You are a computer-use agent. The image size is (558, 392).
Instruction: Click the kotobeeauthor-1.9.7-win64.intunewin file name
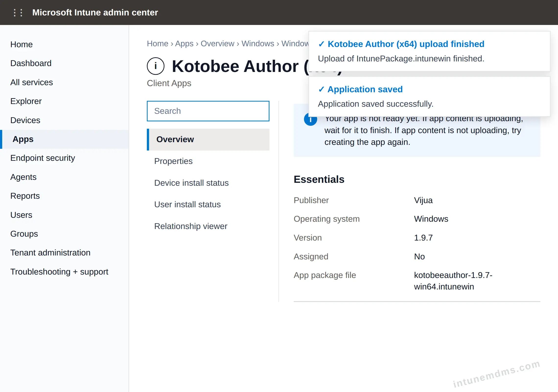coord(453,281)
